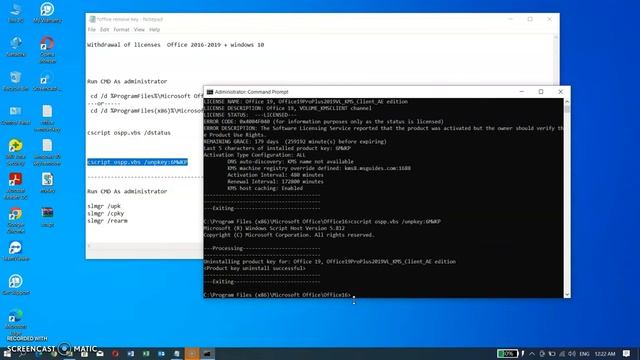Screen dimensions: 640x360
Task: Click the command prompt input line
Action: click(x=277, y=295)
